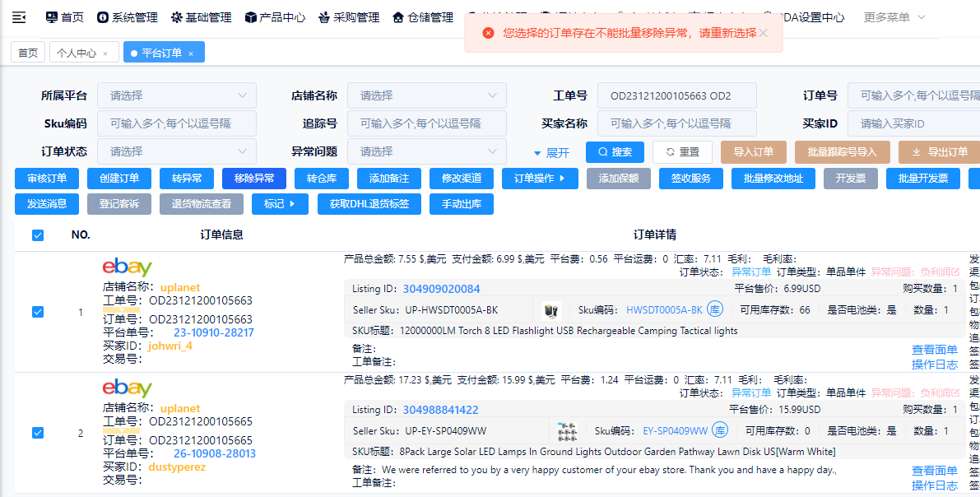Open the 所属平台 dropdown
980x497 pixels.
click(x=176, y=95)
